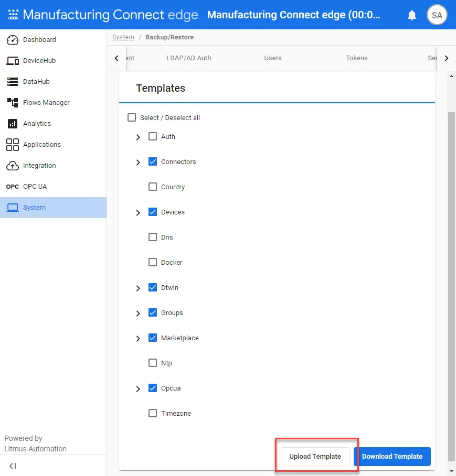The image size is (456, 476).
Task: Click the Templates heading
Action: point(161,88)
